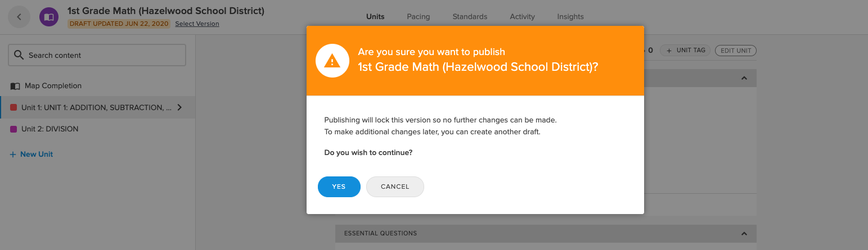
Task: Open the Standards tab
Action: tap(470, 17)
